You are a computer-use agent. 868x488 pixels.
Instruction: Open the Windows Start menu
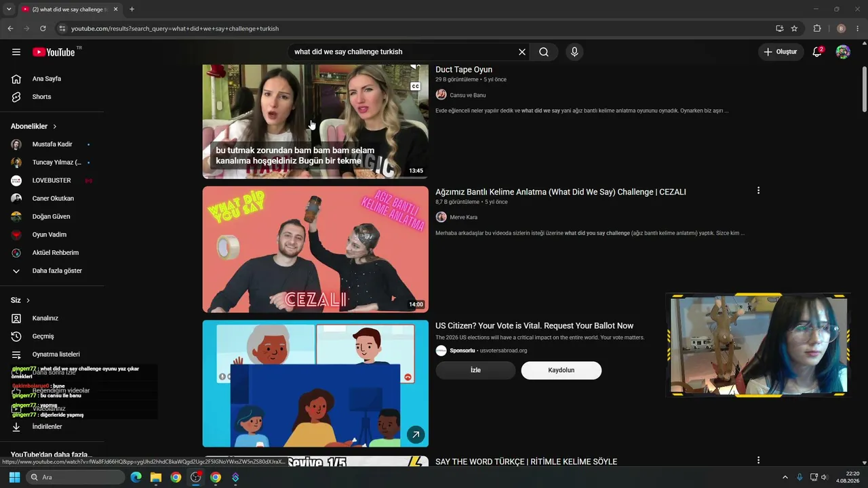(14, 477)
